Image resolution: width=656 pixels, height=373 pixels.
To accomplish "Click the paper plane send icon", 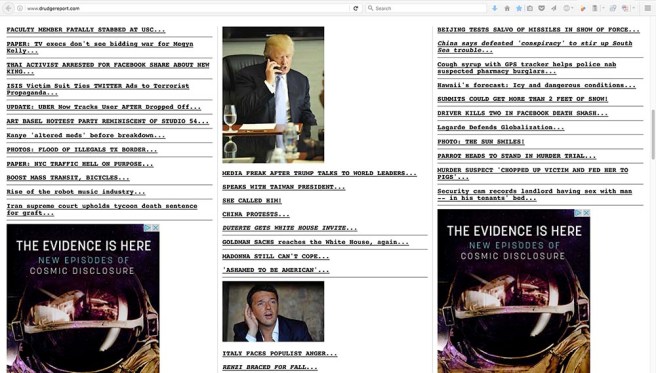I will pyautogui.click(x=554, y=8).
